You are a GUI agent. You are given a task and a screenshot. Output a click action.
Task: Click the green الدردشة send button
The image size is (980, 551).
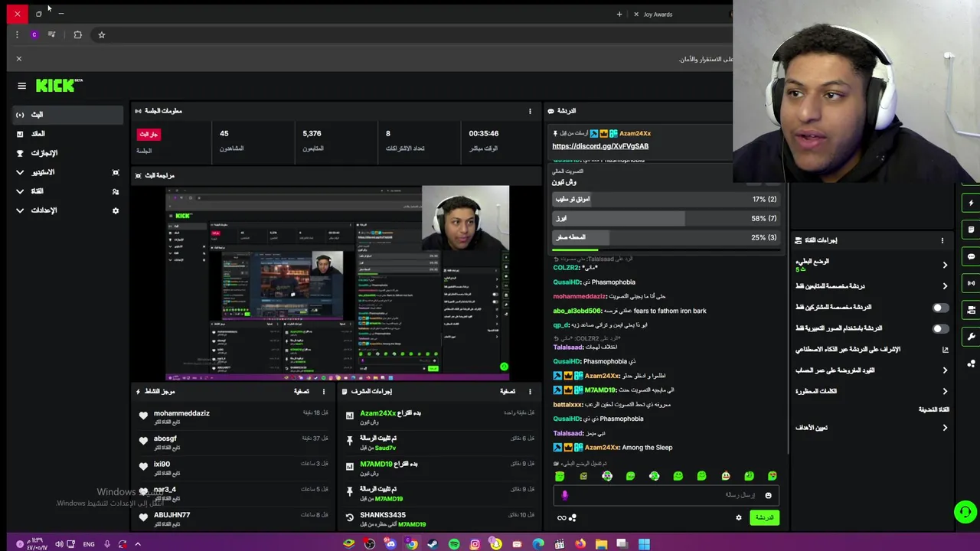[764, 517]
